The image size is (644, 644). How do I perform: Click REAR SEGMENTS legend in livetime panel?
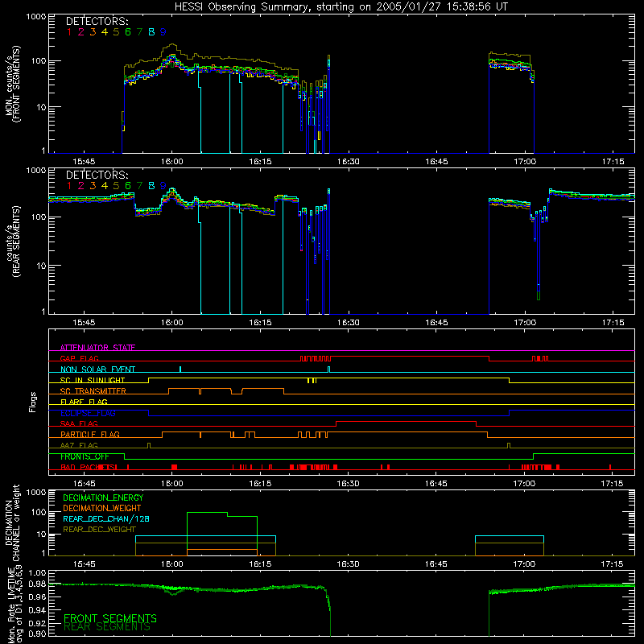[x=107, y=627]
